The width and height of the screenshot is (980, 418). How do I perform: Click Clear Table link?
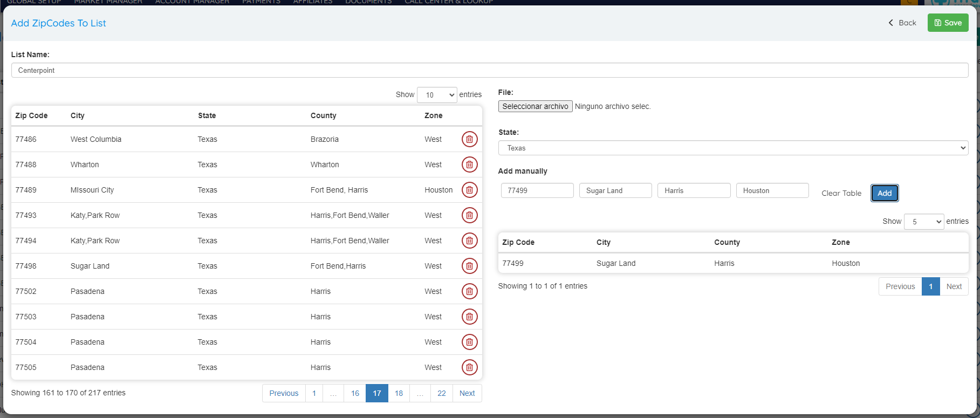(841, 193)
